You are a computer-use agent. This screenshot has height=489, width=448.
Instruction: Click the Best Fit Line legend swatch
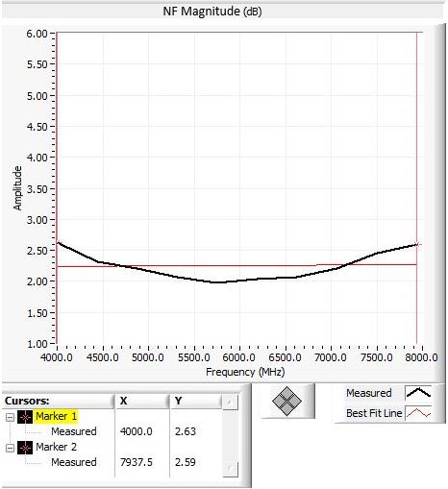[x=418, y=413]
